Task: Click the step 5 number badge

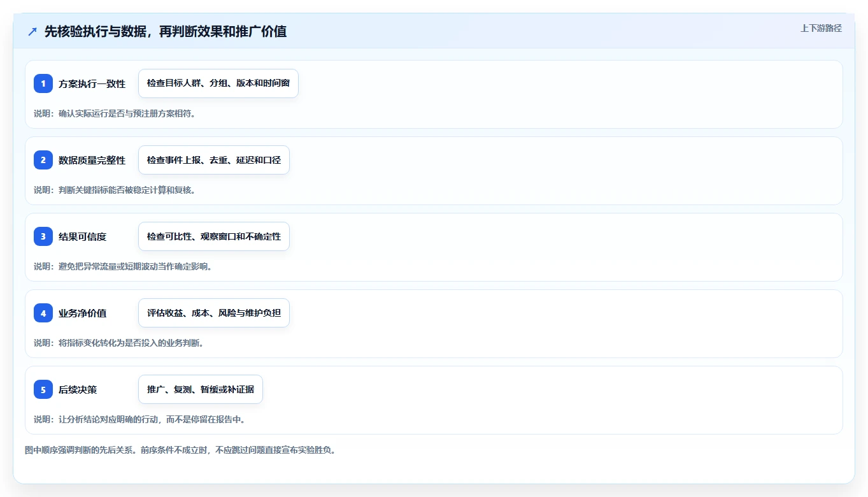Action: [x=43, y=389]
